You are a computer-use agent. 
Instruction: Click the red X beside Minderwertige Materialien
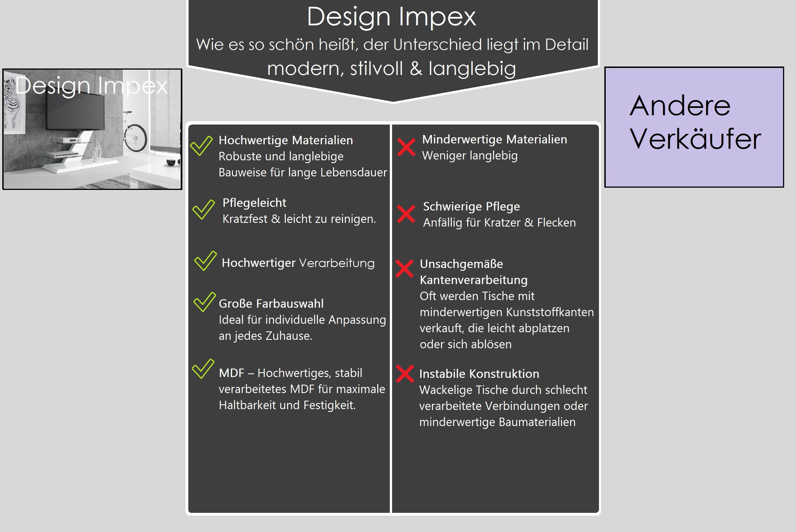click(406, 147)
